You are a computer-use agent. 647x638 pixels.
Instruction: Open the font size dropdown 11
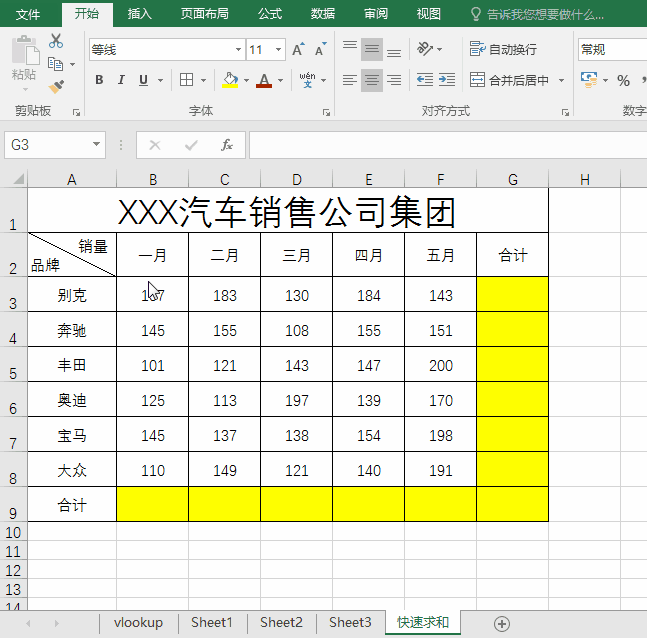tap(279, 50)
